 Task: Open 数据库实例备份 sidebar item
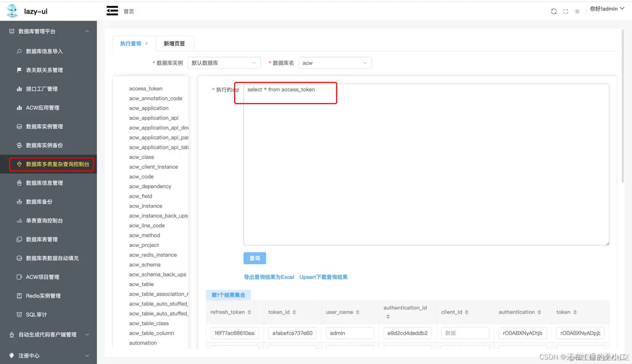click(x=44, y=145)
